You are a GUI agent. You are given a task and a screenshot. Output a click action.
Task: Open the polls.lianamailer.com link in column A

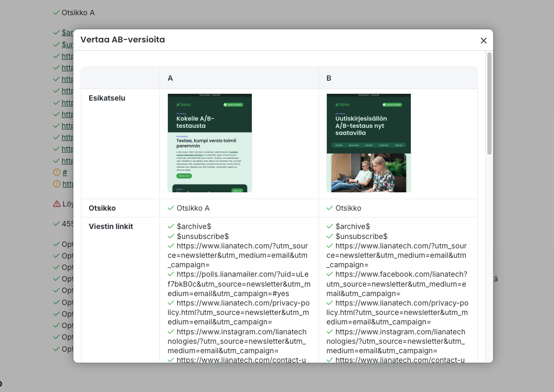[242, 284]
